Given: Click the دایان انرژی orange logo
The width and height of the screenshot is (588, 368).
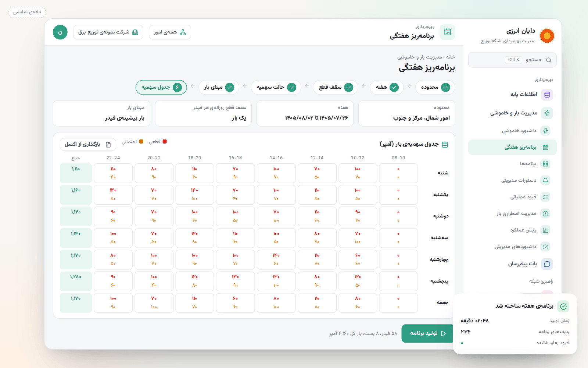Looking at the screenshot, I should point(547,36).
